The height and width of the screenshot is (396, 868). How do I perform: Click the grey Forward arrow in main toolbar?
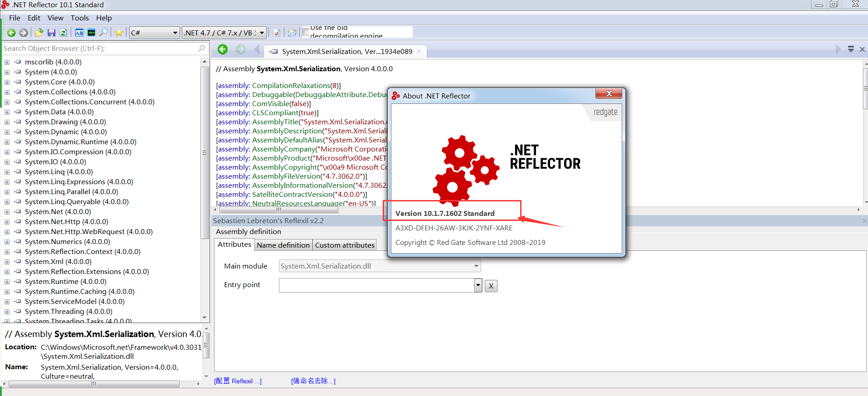coord(24,33)
